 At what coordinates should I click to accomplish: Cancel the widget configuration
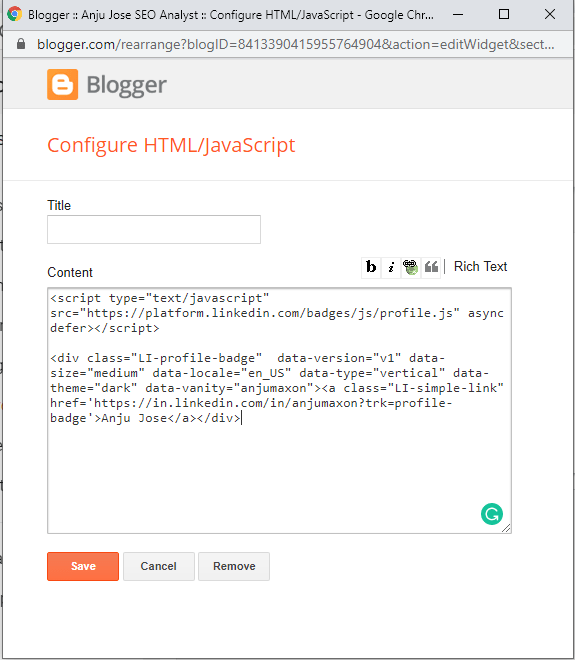(x=159, y=566)
